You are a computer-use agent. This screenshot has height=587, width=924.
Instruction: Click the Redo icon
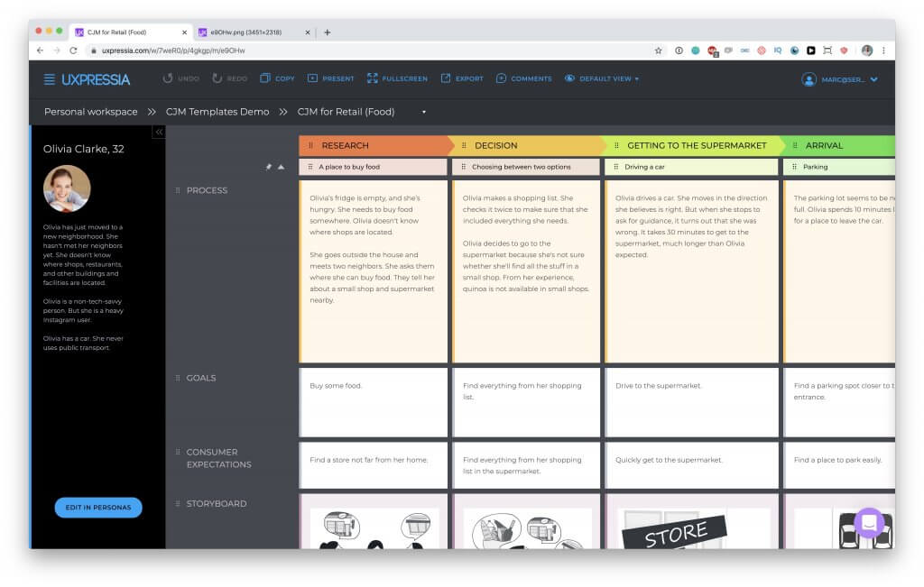click(217, 78)
